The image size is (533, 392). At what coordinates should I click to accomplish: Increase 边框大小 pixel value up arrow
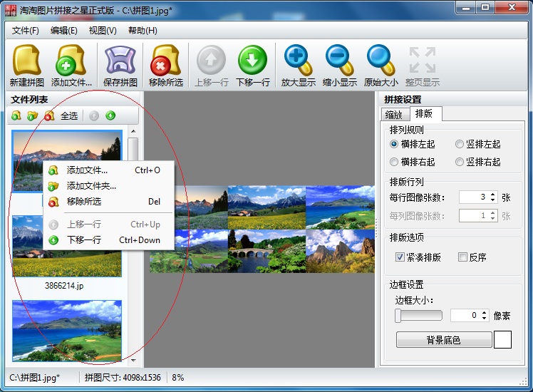[485, 312]
